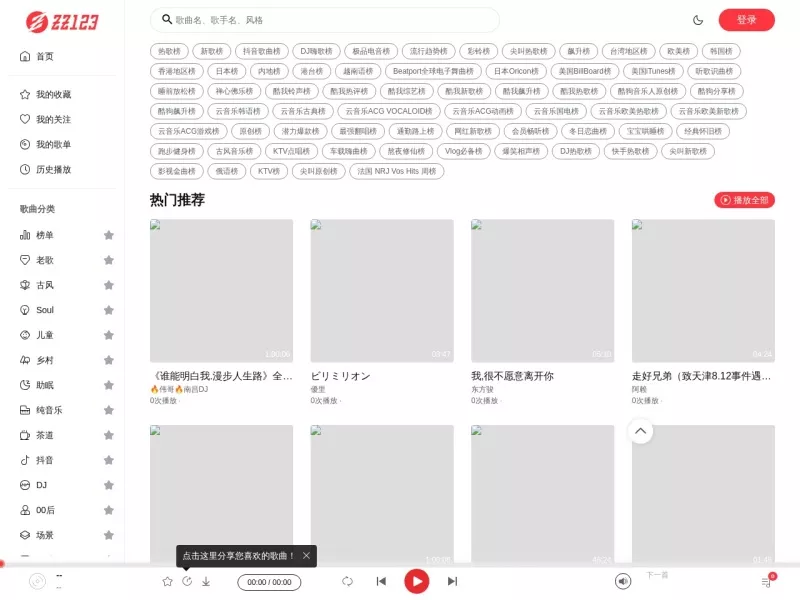Click the playback progress bar handle

point(2,564)
